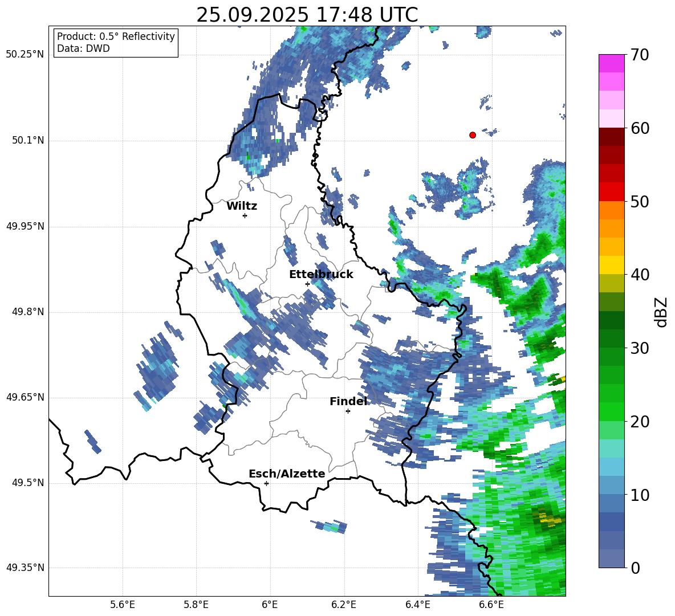This screenshot has width=675, height=616.
Task: Click the Ettelbruck station cross marker
Action: (307, 284)
